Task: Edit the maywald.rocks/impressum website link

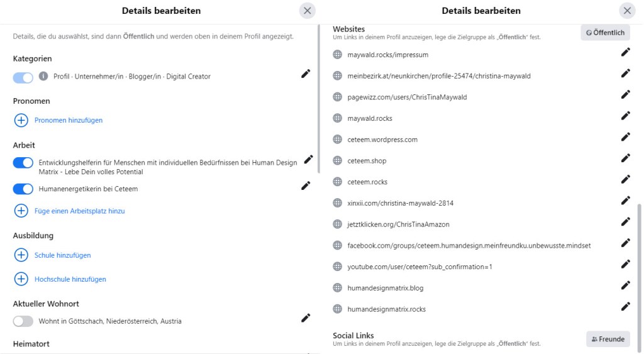Action: tap(625, 53)
